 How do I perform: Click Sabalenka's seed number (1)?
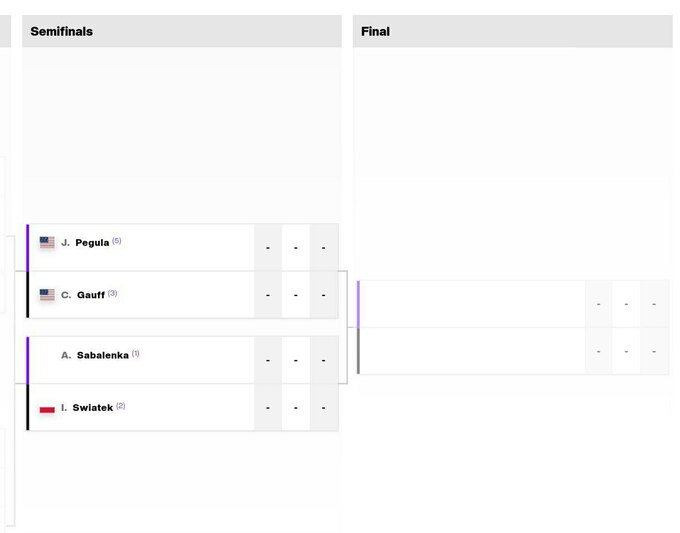135,353
